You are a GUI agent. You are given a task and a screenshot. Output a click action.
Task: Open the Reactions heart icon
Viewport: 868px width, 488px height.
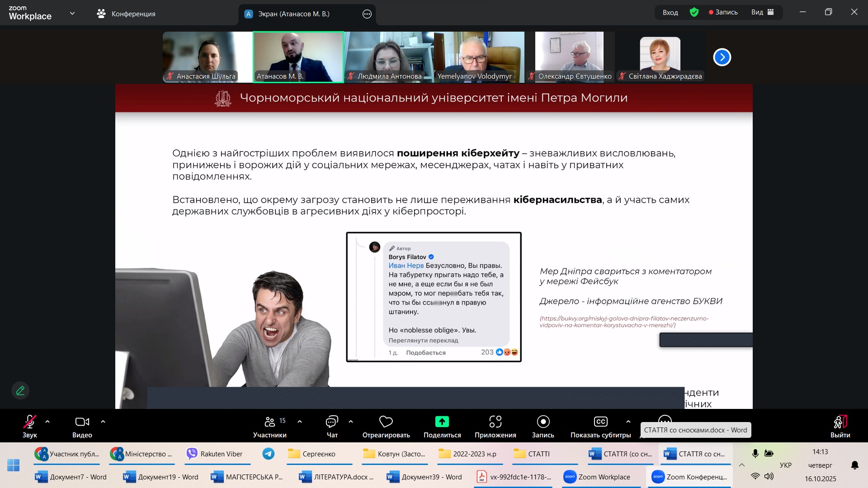point(386,422)
